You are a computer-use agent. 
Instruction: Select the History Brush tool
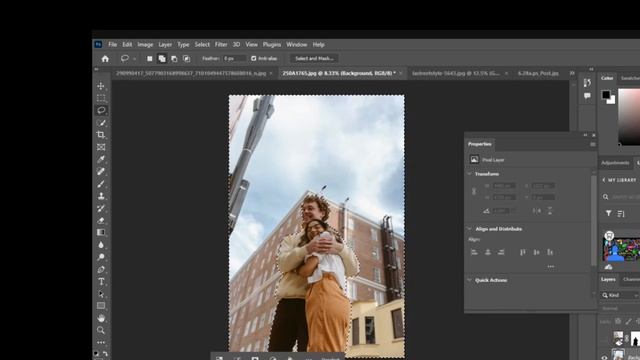pos(101,208)
